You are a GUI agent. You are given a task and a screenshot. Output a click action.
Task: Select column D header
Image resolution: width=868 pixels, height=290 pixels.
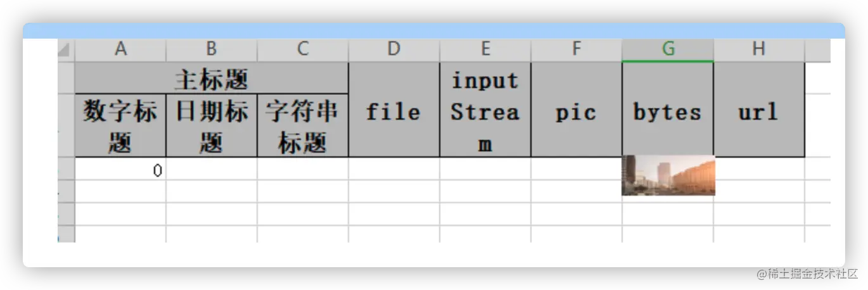(394, 50)
